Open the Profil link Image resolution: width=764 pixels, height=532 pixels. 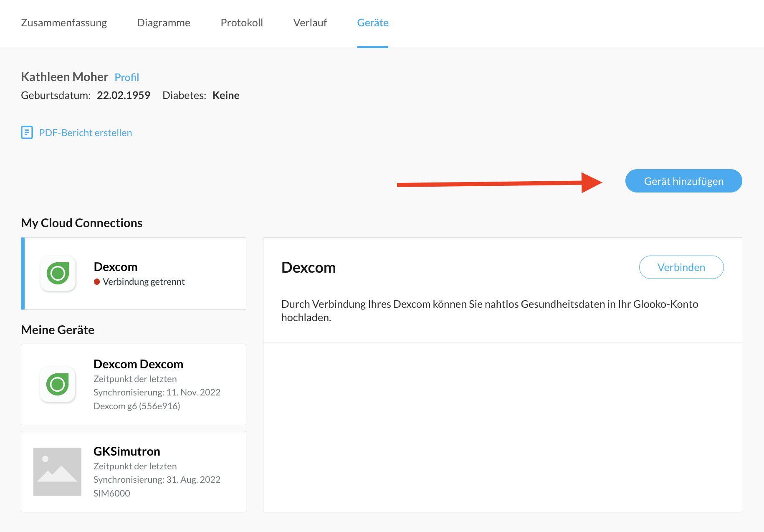[126, 77]
